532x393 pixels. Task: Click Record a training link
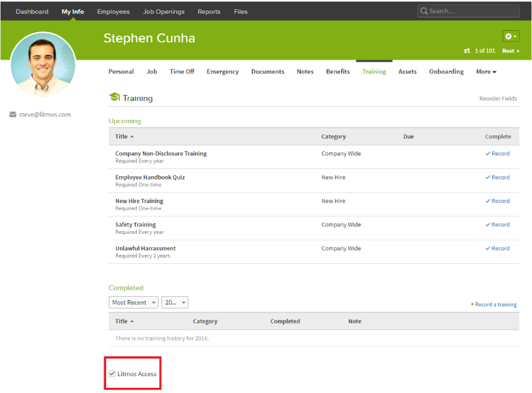coord(493,305)
